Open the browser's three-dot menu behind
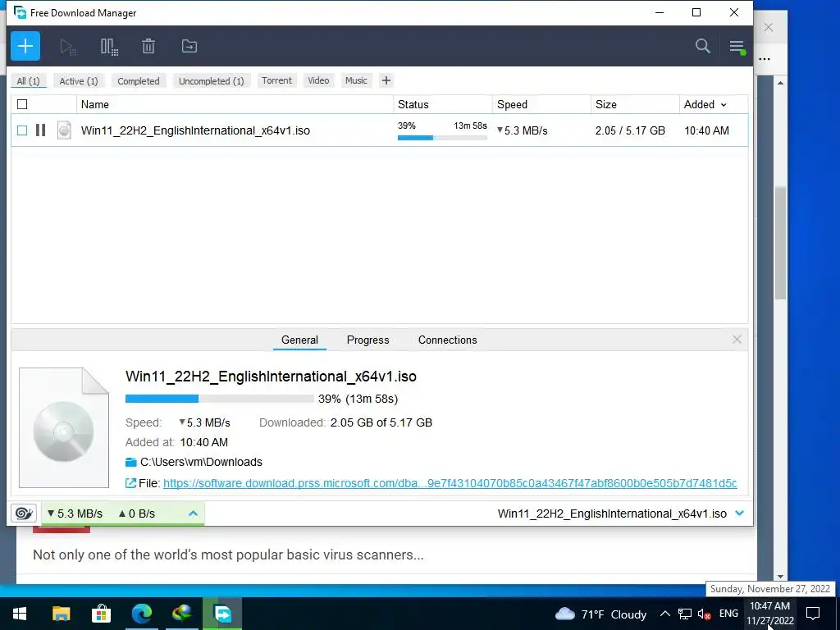The height and width of the screenshot is (630, 840). [x=765, y=59]
